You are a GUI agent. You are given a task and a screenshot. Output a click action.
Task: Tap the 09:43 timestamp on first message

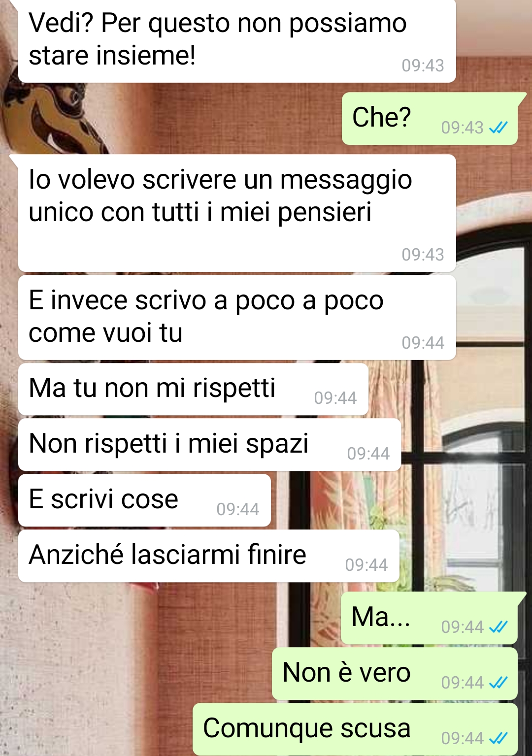coord(423,66)
